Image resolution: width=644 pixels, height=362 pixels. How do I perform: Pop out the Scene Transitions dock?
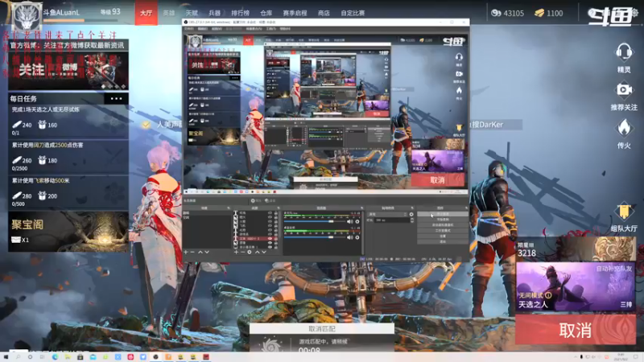[412, 208]
